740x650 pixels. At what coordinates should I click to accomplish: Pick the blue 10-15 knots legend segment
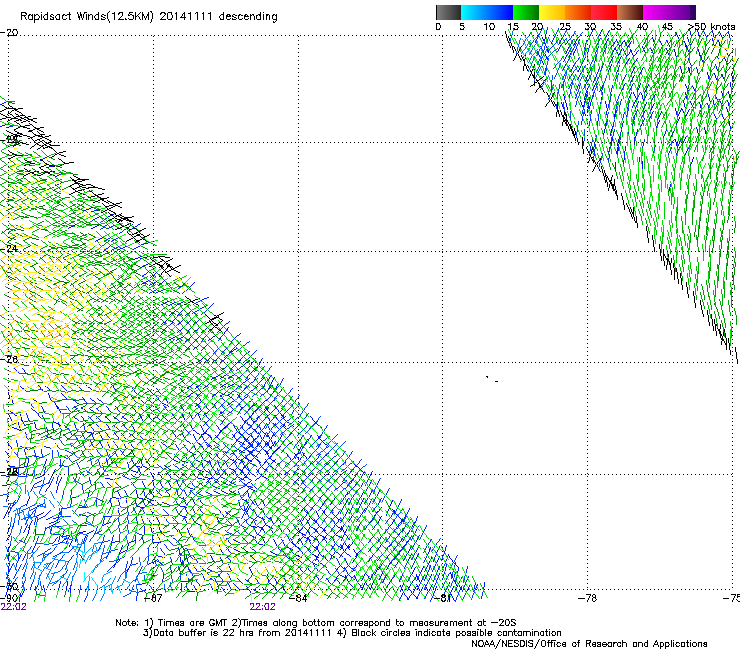[x=500, y=12]
